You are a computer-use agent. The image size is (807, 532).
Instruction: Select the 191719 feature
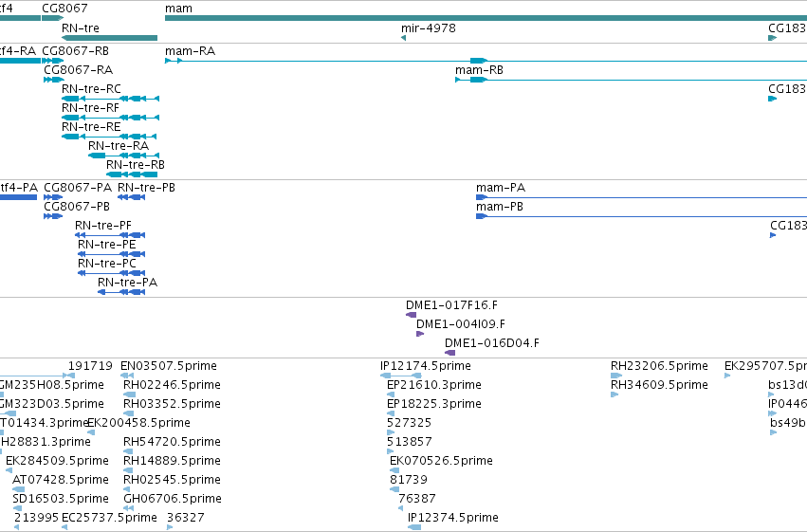(71, 376)
